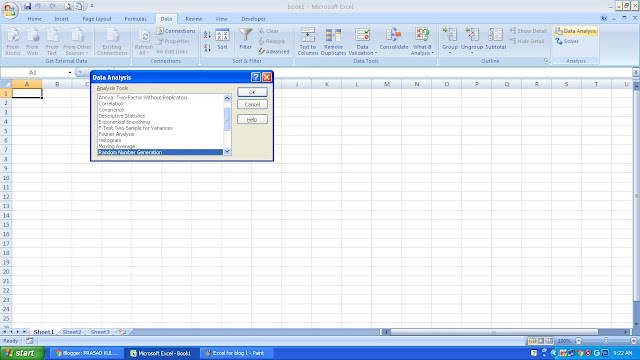Open the Developer tab
This screenshot has width=640, height=360.
253,19
